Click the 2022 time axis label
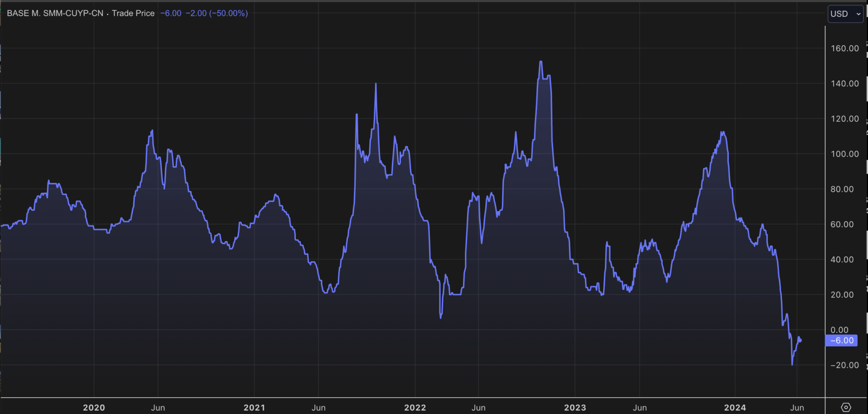Viewport: 868px width, 414px height. (x=415, y=408)
